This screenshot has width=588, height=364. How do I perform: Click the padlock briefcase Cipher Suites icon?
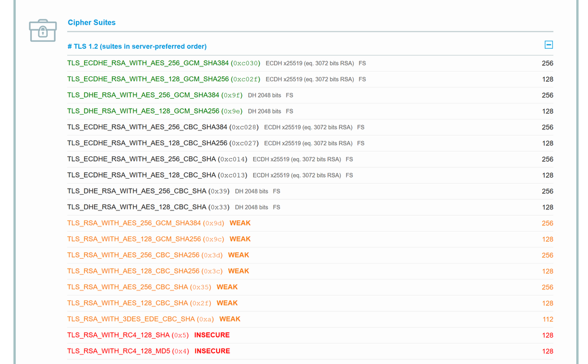[x=42, y=31]
